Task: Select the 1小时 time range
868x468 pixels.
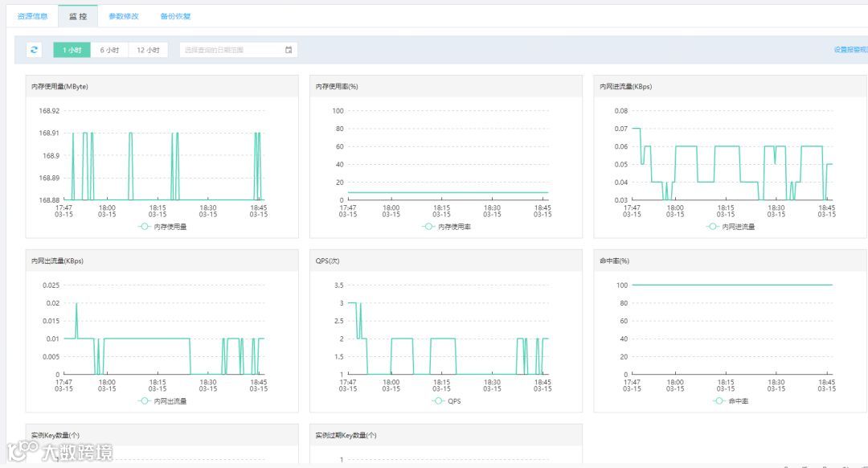Action: pyautogui.click(x=72, y=50)
